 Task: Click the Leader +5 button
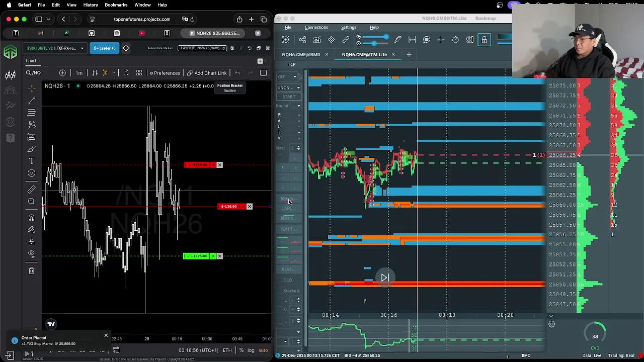coord(104,48)
